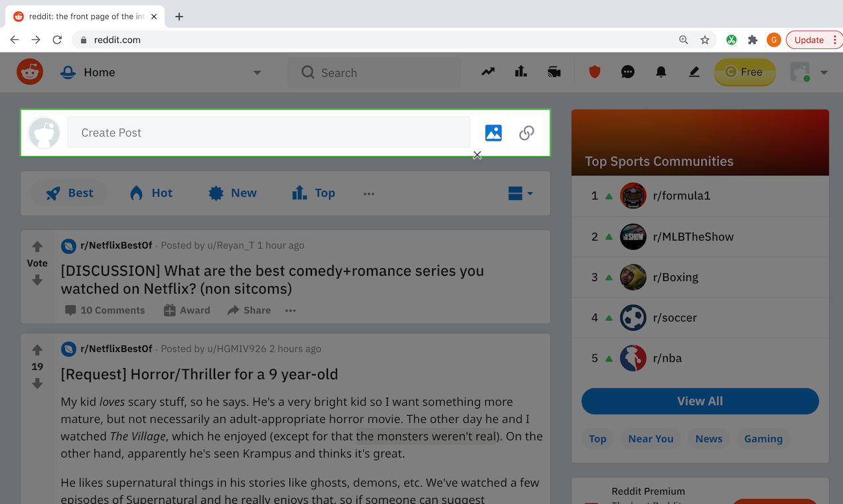Sort feed by New
This screenshot has height=504, width=843.
tap(232, 193)
